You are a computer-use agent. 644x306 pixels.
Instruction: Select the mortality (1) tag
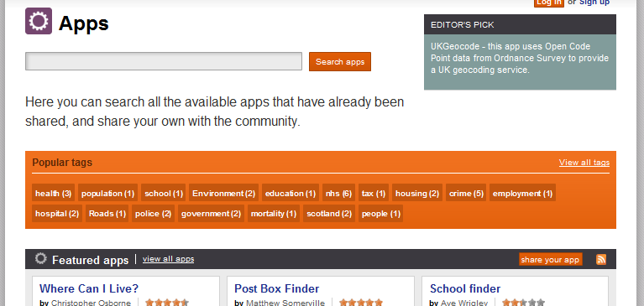pos(274,213)
